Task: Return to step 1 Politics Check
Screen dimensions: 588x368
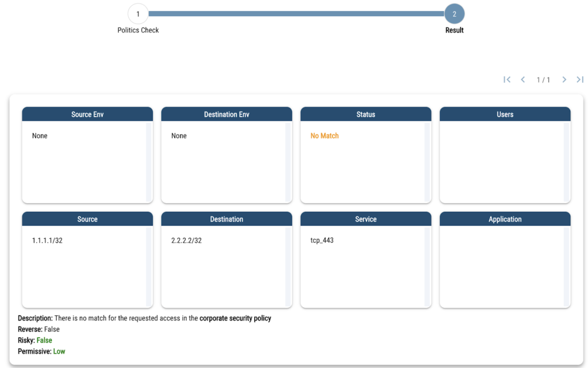Action: click(x=138, y=14)
